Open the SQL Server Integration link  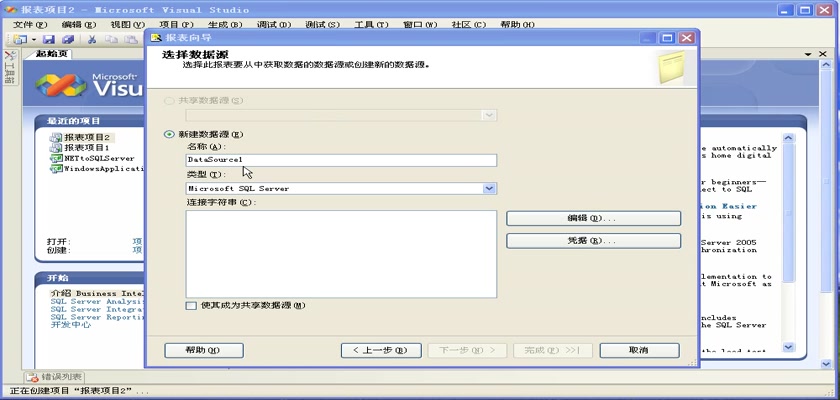coord(96,310)
